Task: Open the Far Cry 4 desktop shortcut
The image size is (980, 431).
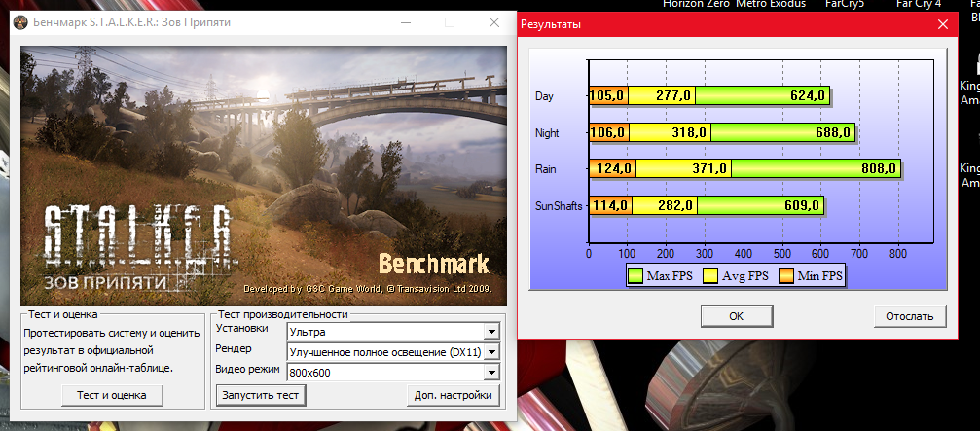Action: (x=918, y=4)
